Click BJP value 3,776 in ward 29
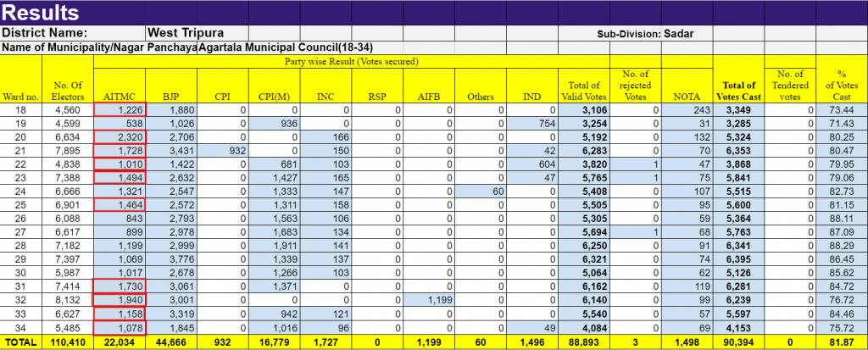 pyautogui.click(x=171, y=258)
